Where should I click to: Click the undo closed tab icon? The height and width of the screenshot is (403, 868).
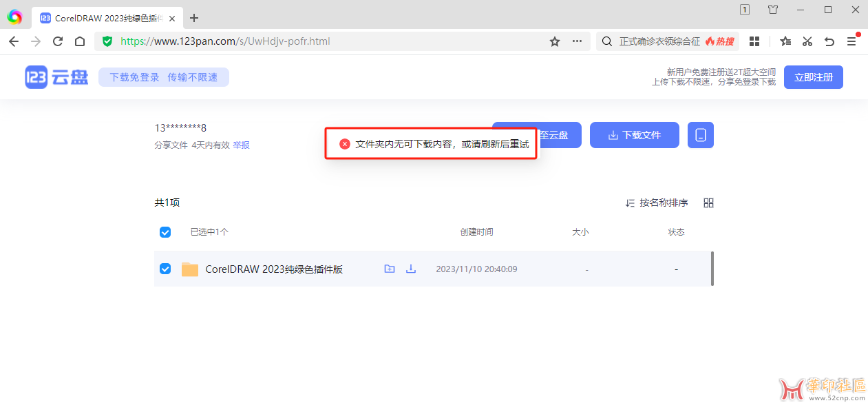pos(829,41)
